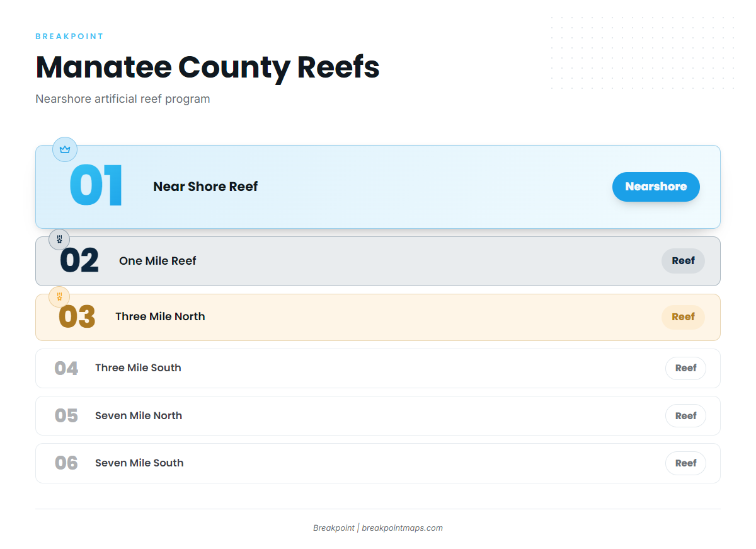Screen dimensions: 756x549
Task: Select the "Three Mile South" name
Action: (138, 368)
